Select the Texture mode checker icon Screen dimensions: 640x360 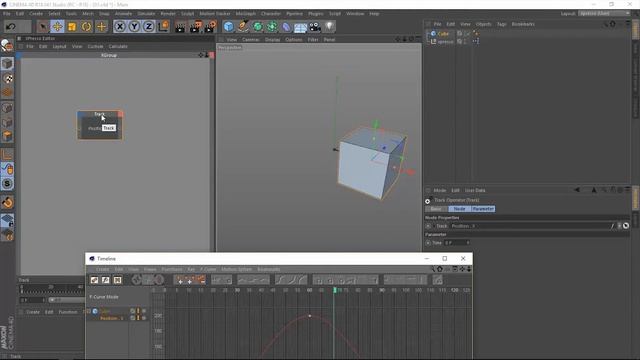[7, 78]
